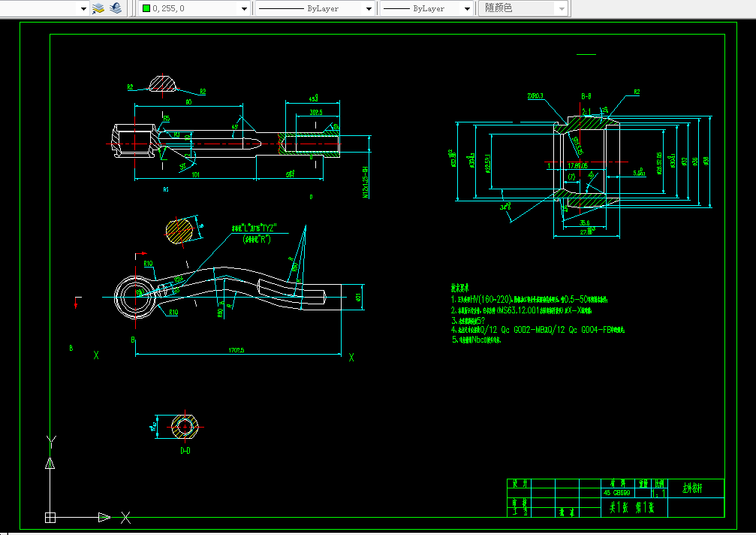Screen dimensions: 756x535
Task: Click the UCS Y-axis arrowhead
Action: [50, 463]
